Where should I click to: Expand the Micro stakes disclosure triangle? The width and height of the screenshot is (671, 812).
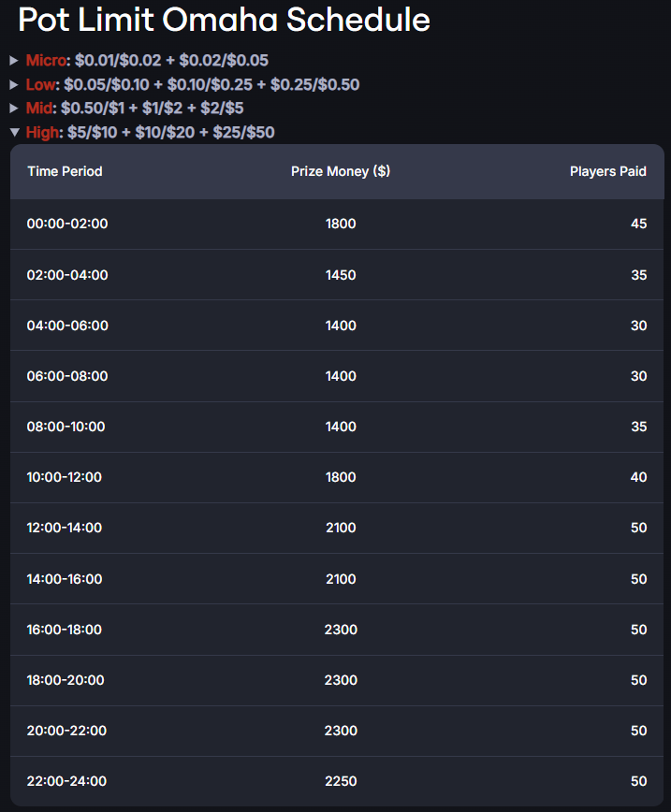(x=14, y=61)
